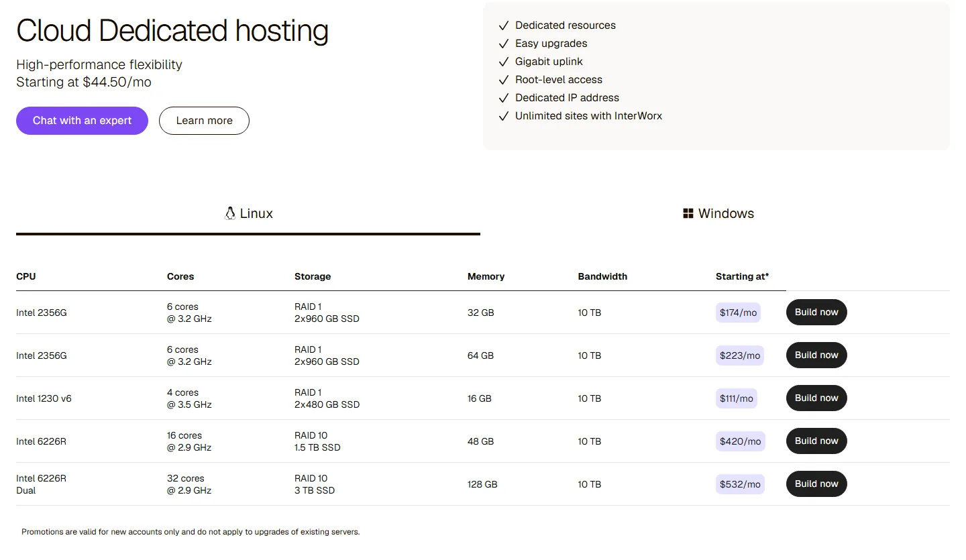Click Build now for the $223/mo plan

pyautogui.click(x=816, y=355)
